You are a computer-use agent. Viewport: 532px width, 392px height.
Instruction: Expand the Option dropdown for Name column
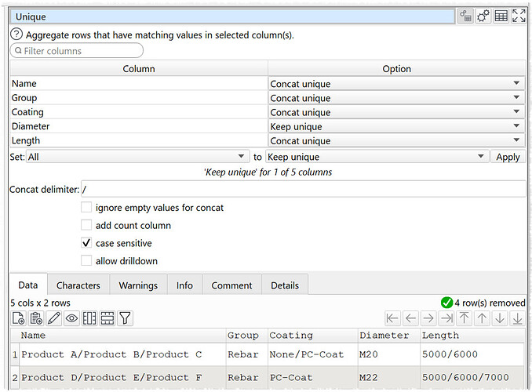pos(396,84)
